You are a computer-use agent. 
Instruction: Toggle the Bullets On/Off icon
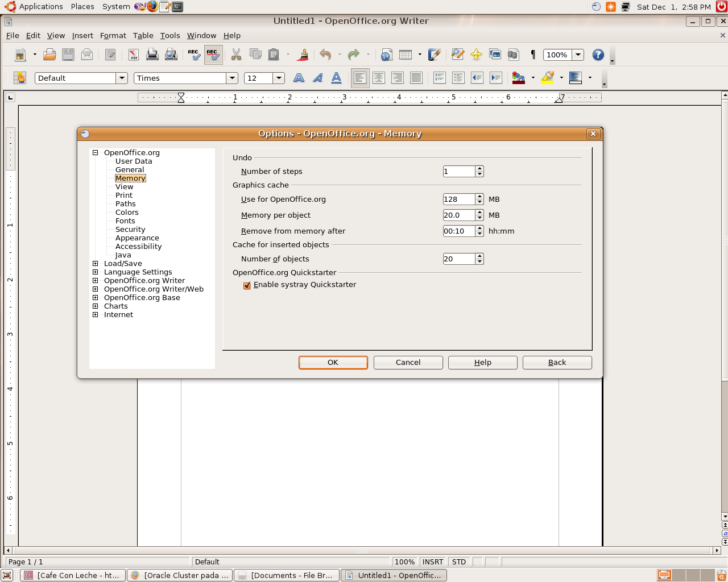(x=458, y=78)
